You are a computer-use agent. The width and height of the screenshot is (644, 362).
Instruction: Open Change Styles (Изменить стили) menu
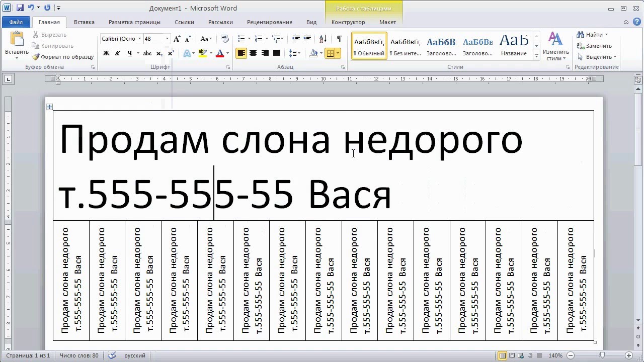click(555, 46)
